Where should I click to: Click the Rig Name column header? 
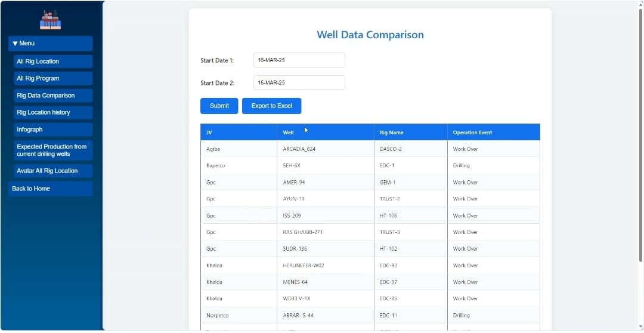click(411, 132)
